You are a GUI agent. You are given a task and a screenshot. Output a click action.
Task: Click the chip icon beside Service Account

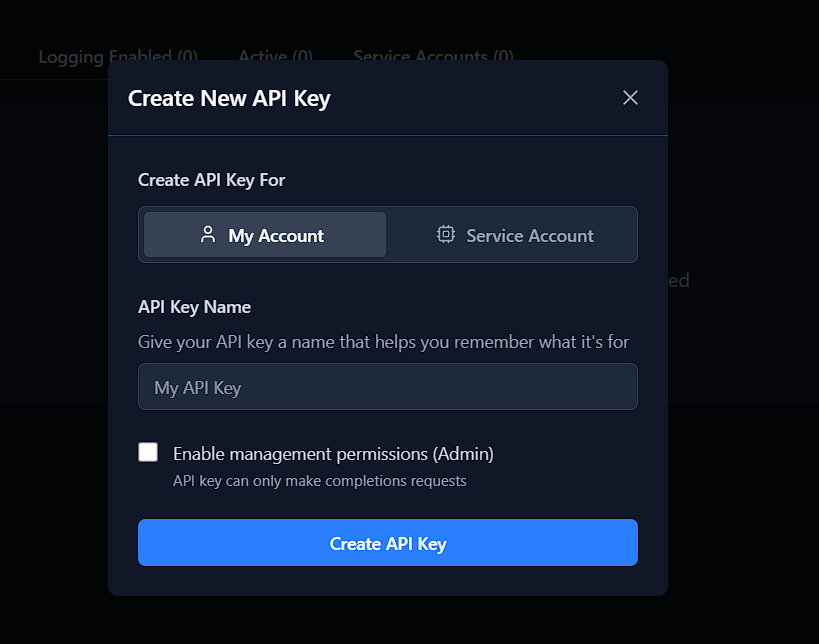coord(446,235)
